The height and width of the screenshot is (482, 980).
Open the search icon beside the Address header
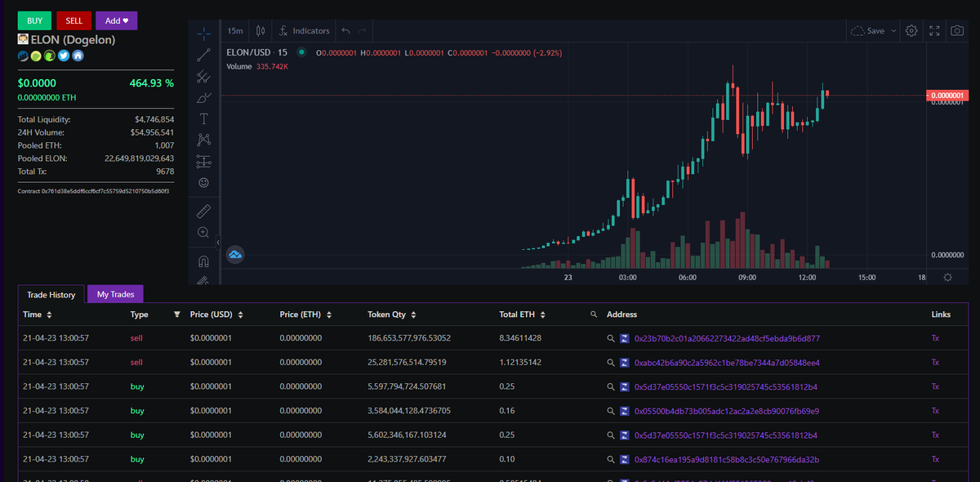[x=594, y=315]
